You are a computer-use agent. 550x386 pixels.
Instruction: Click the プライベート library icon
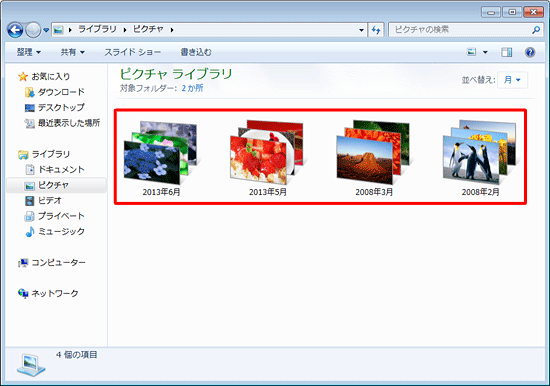[29, 216]
